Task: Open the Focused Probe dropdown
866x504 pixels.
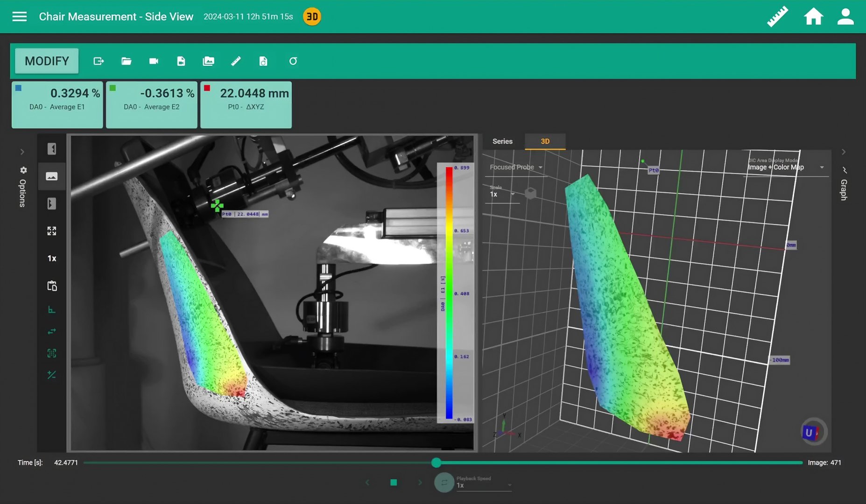Action: click(x=516, y=167)
